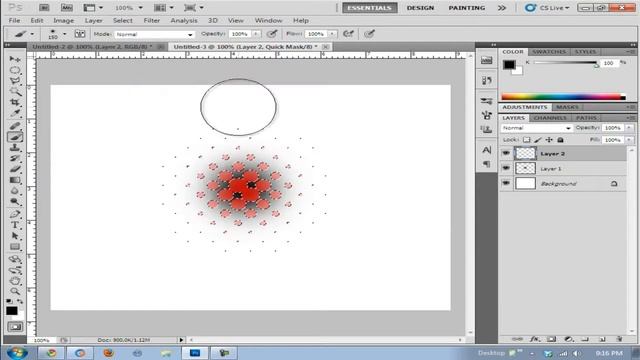Enable airbrush mode in options bar
The image size is (640, 360).
[348, 34]
